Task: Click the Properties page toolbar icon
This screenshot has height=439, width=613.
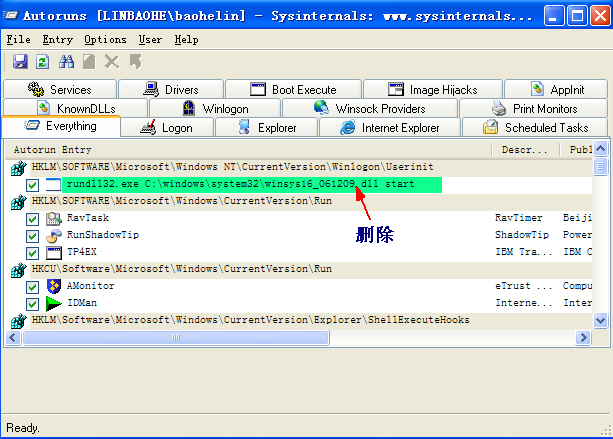Action: pos(89,61)
